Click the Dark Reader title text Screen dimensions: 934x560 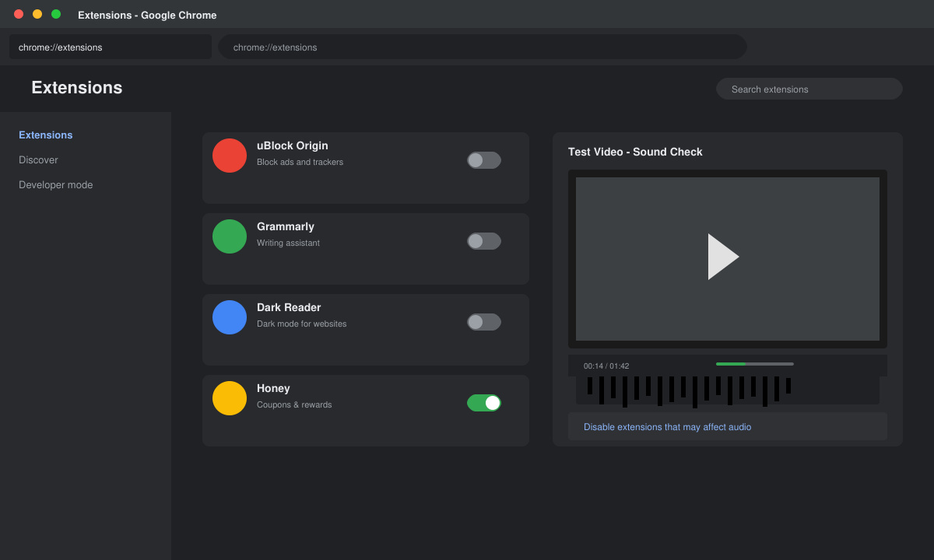click(289, 307)
